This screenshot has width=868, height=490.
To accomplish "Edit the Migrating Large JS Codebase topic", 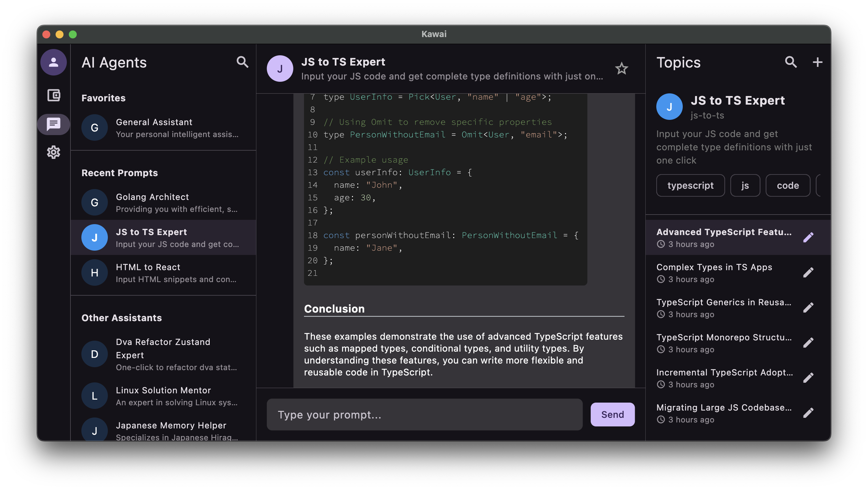I will (808, 413).
